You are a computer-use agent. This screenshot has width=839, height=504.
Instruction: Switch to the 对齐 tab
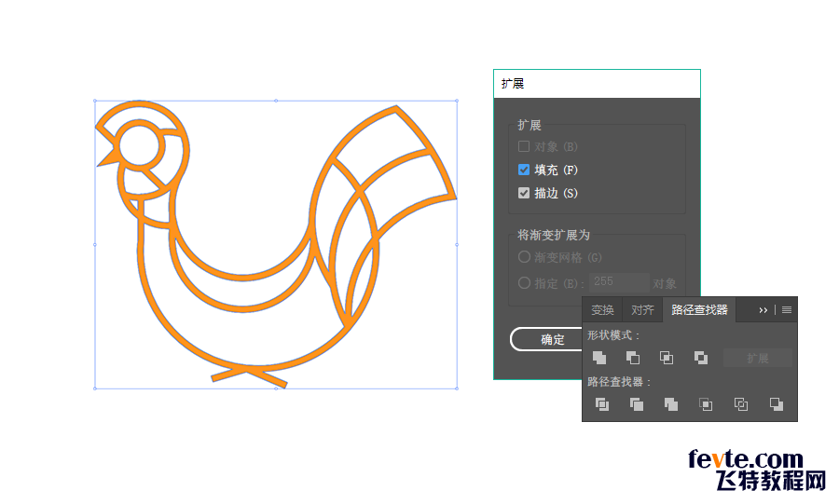642,310
